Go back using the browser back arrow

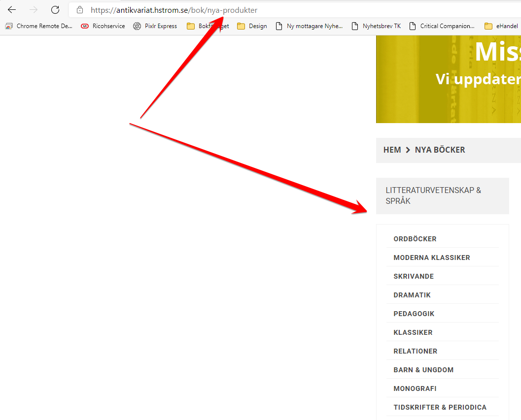(12, 10)
